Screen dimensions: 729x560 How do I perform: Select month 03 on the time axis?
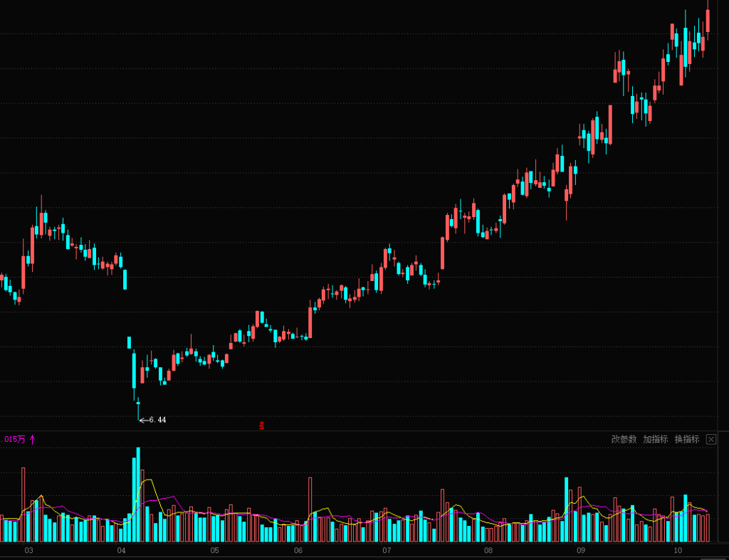[29, 551]
